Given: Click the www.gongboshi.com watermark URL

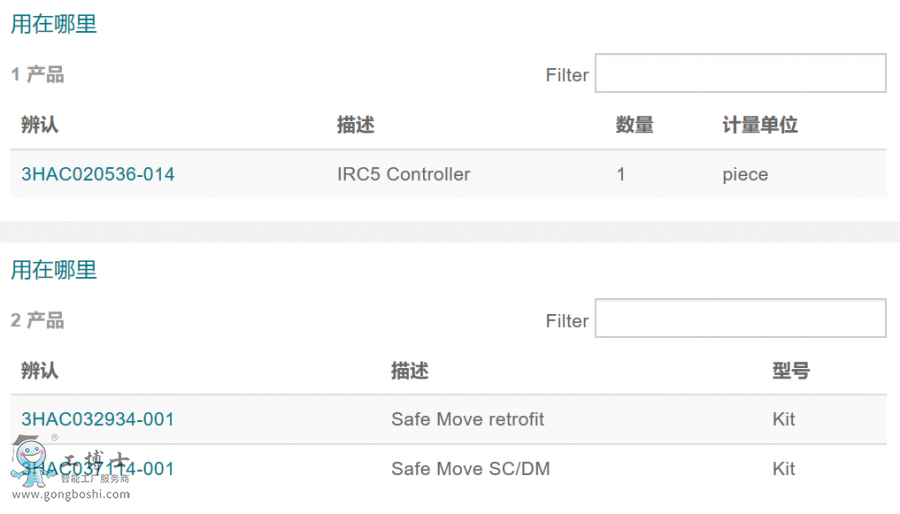Looking at the screenshot, I should click(70, 494).
